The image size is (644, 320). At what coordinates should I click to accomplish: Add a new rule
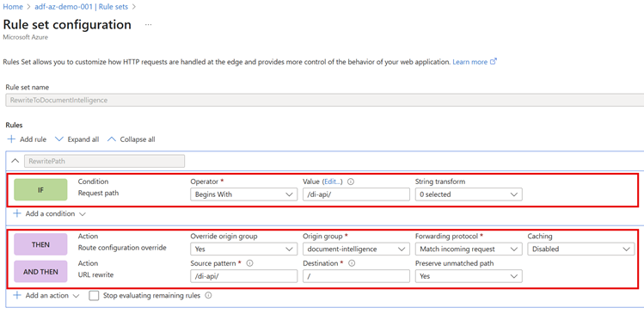[28, 139]
